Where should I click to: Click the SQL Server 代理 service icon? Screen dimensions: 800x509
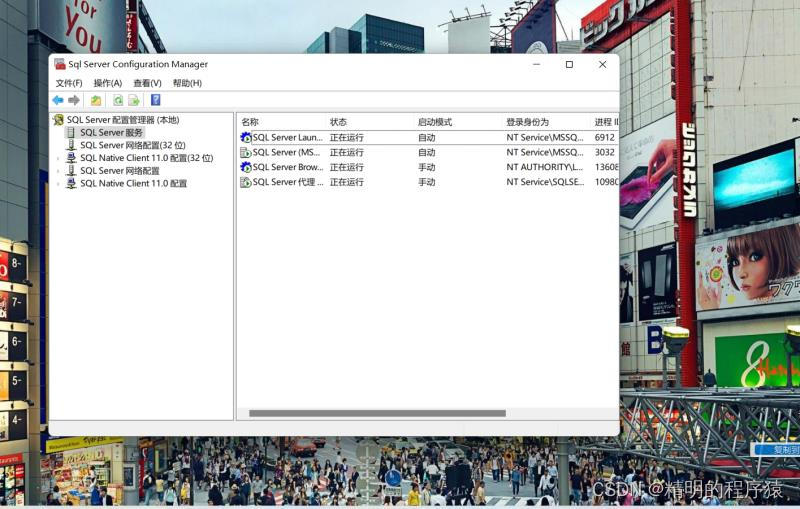246,182
